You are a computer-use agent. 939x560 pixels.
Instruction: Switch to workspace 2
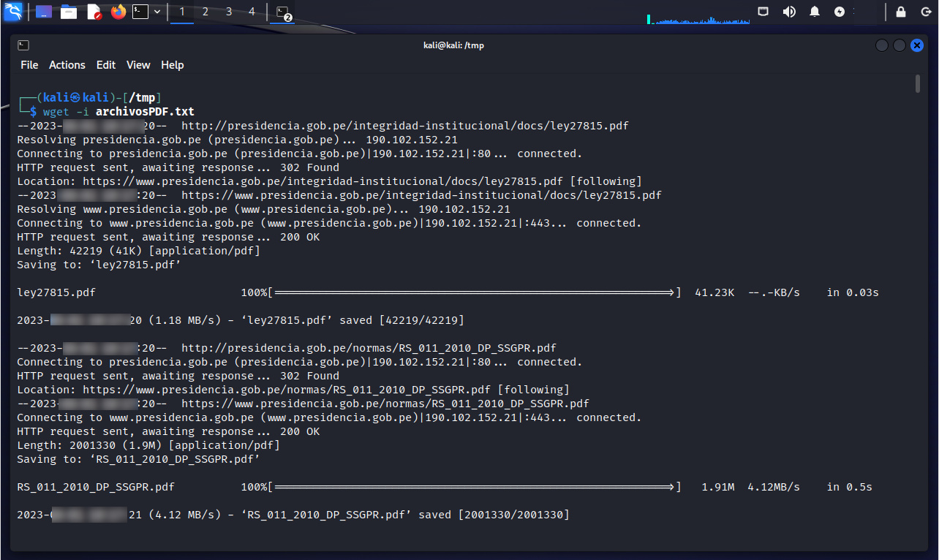coord(205,12)
